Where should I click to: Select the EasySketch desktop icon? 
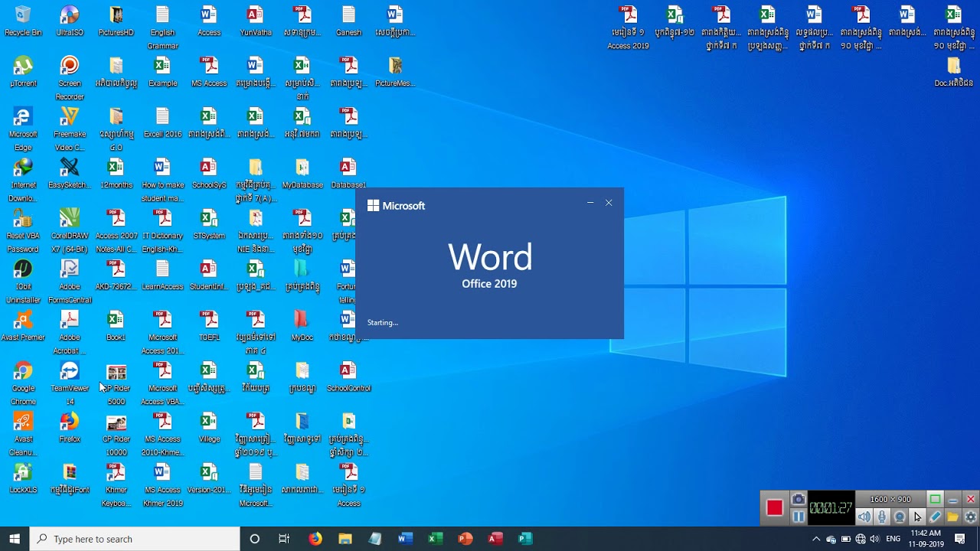tap(70, 174)
